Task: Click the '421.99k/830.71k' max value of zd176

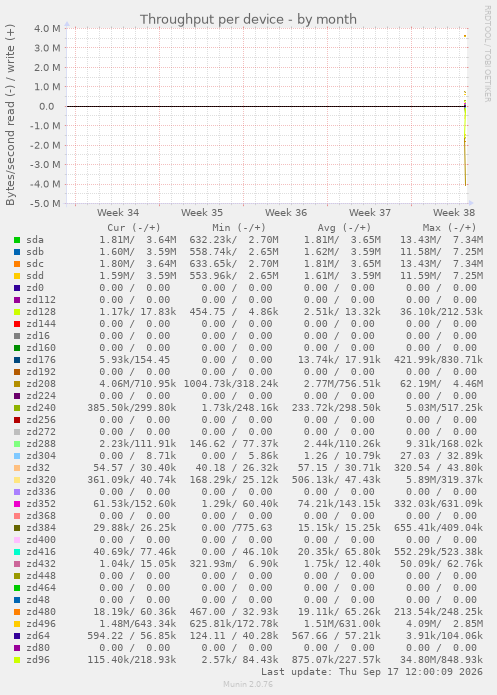Action: [x=438, y=360]
